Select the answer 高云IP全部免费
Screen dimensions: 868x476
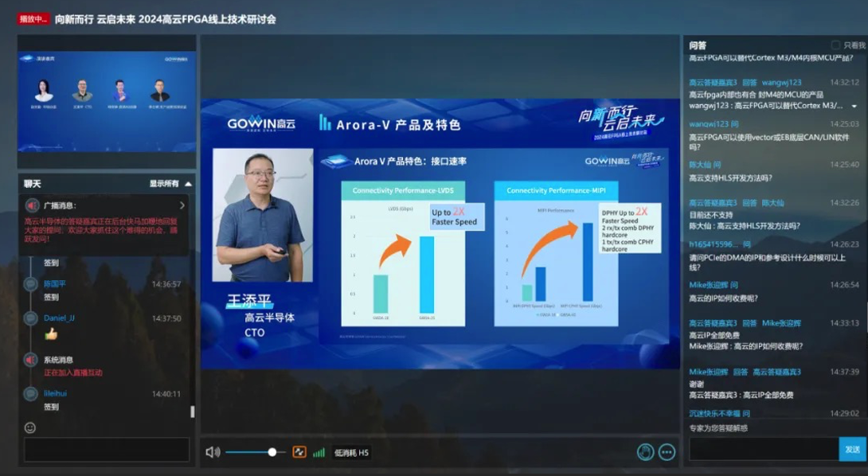714,335
